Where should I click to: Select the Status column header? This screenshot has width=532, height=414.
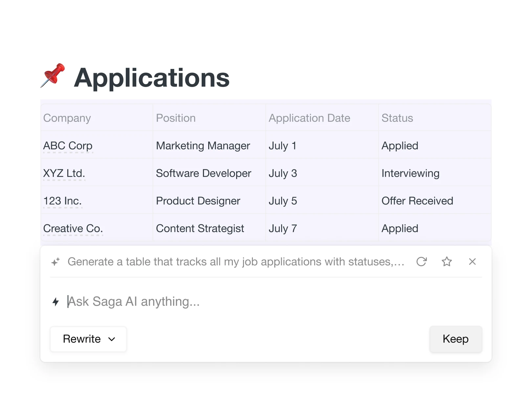pyautogui.click(x=397, y=118)
